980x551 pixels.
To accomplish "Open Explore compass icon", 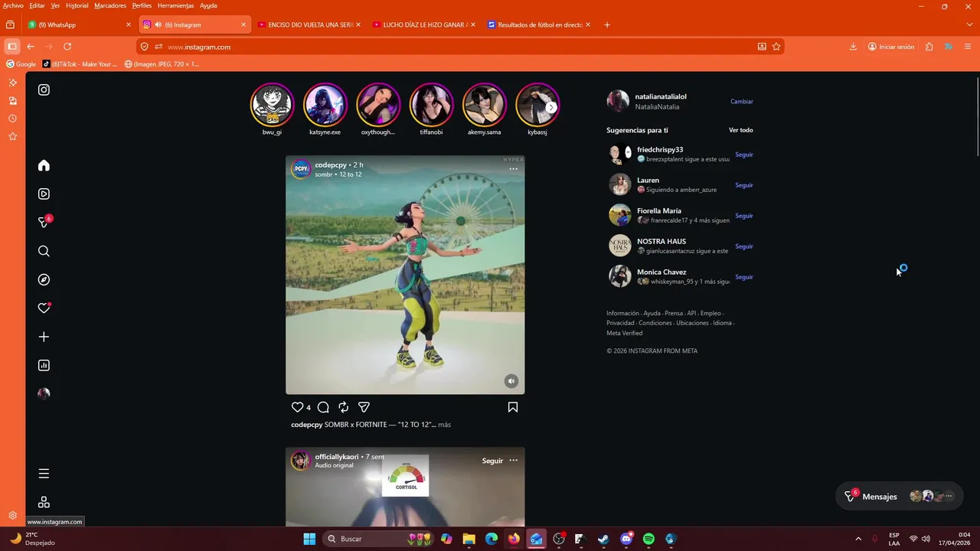I will point(44,280).
